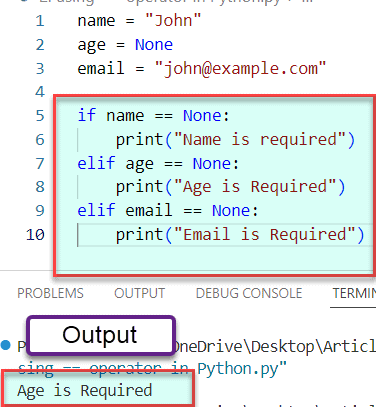The height and width of the screenshot is (407, 376).
Task: Click the print("Name is required") statement
Action: tap(235, 140)
